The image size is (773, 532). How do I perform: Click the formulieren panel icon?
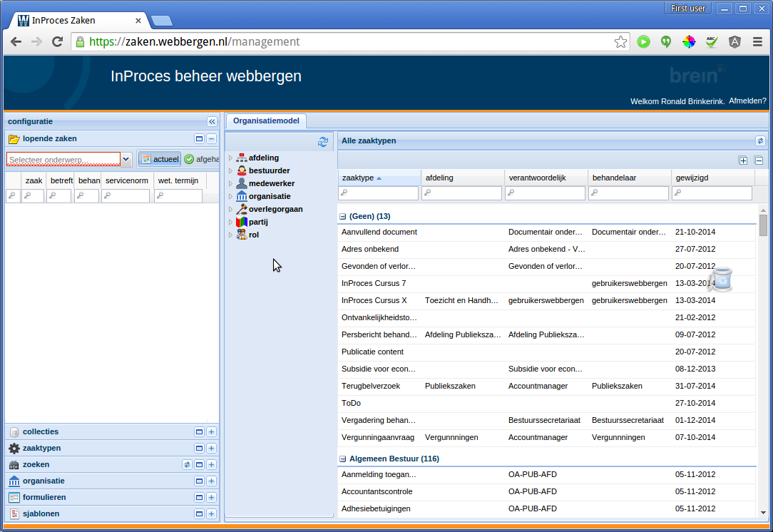(14, 498)
